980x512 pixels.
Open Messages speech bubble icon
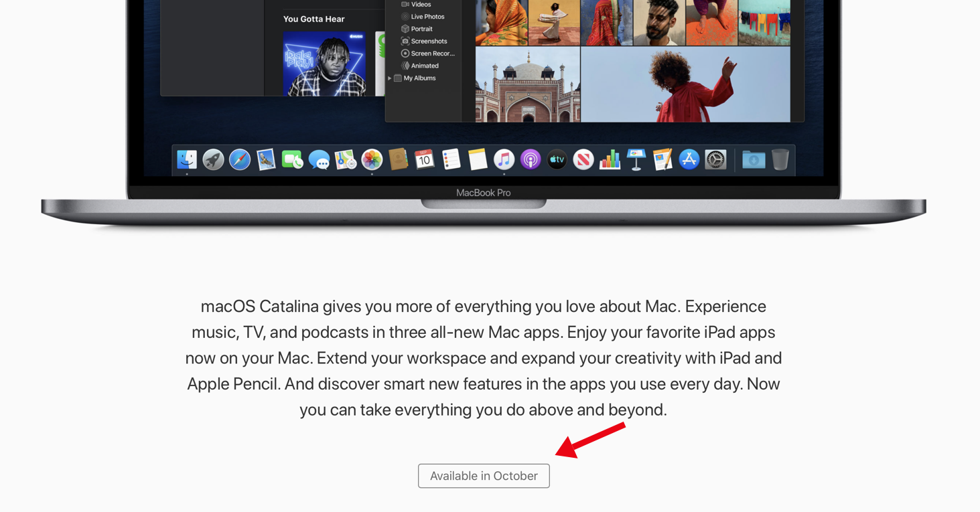pos(319,159)
